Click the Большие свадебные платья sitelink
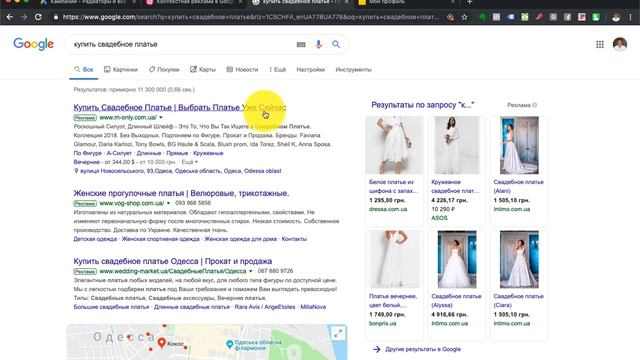The width and height of the screenshot is (640, 360). [111, 307]
